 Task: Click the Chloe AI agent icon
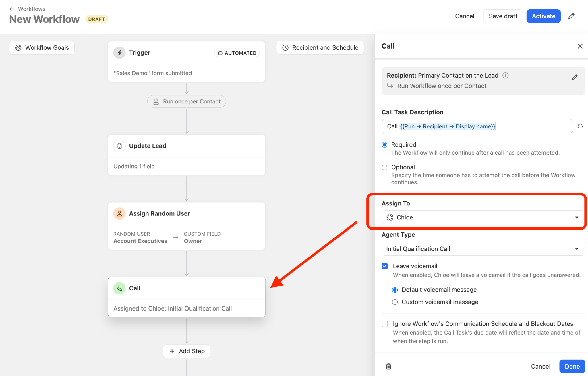[390, 217]
